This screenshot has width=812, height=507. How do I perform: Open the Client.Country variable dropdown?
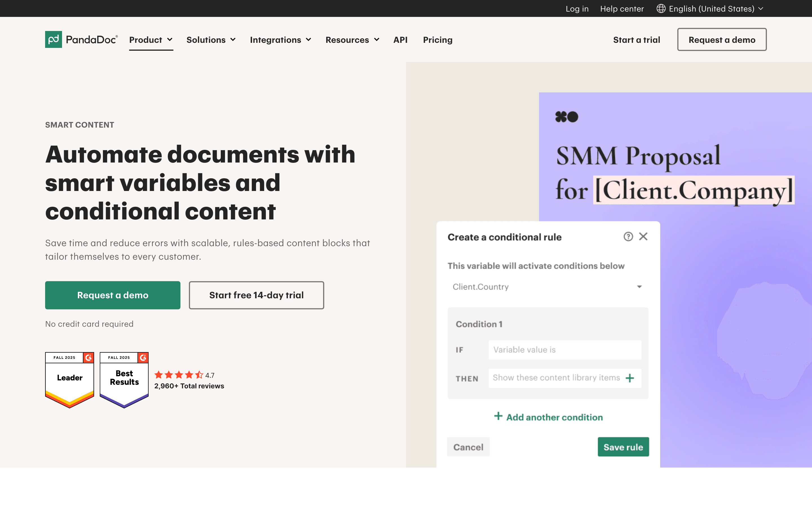tap(548, 287)
